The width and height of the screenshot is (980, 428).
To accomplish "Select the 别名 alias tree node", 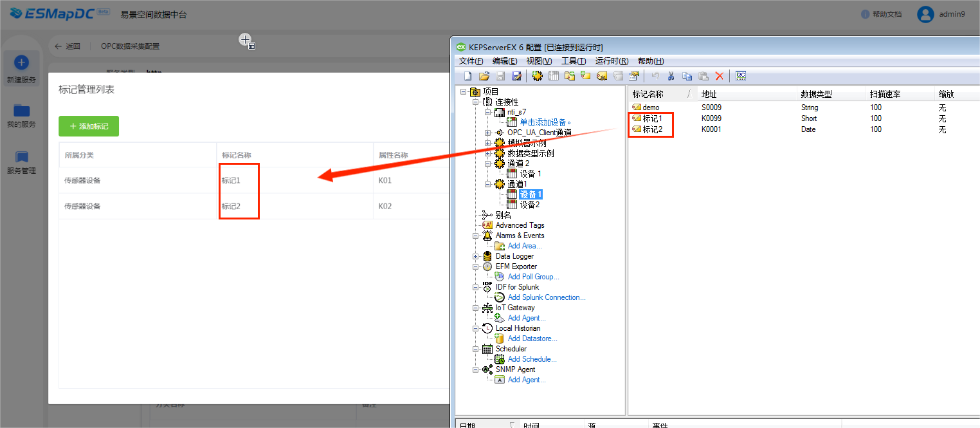I will pyautogui.click(x=504, y=215).
